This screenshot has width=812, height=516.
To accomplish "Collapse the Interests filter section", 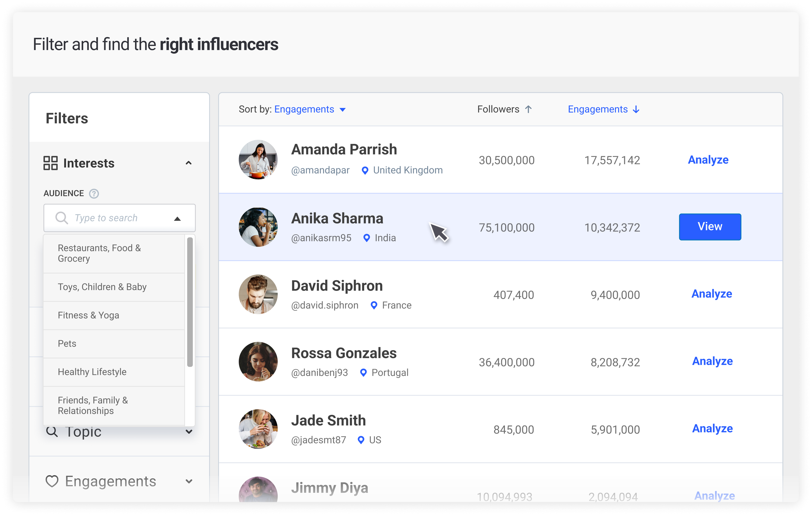I will point(189,163).
